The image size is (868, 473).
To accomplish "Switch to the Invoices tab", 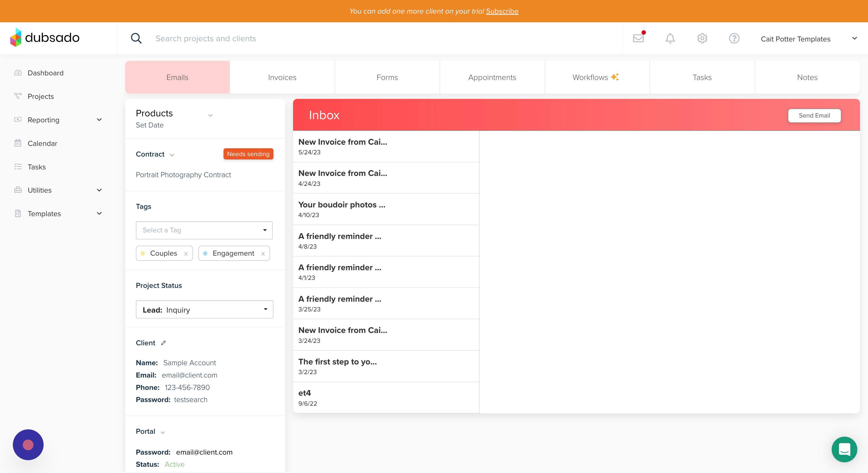I will (282, 77).
